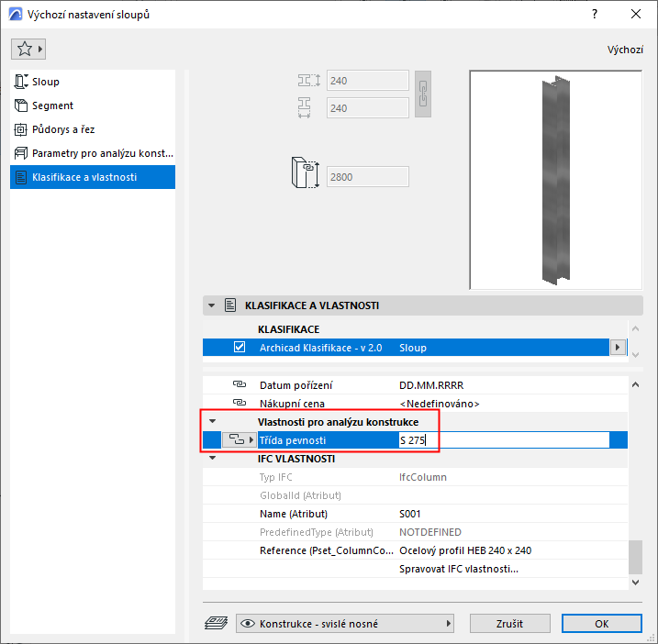Click the second 240 profile width field
The height and width of the screenshot is (644, 658).
pyautogui.click(x=368, y=108)
